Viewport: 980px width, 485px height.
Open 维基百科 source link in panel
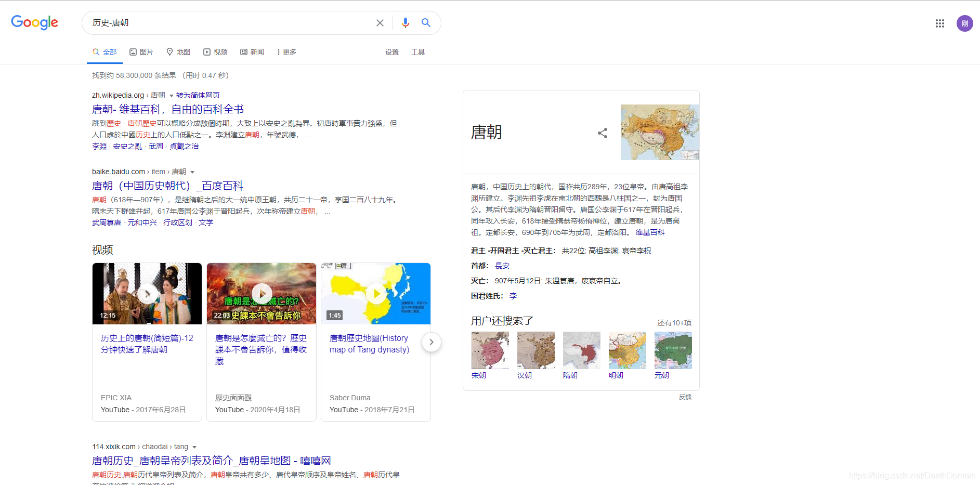point(650,232)
